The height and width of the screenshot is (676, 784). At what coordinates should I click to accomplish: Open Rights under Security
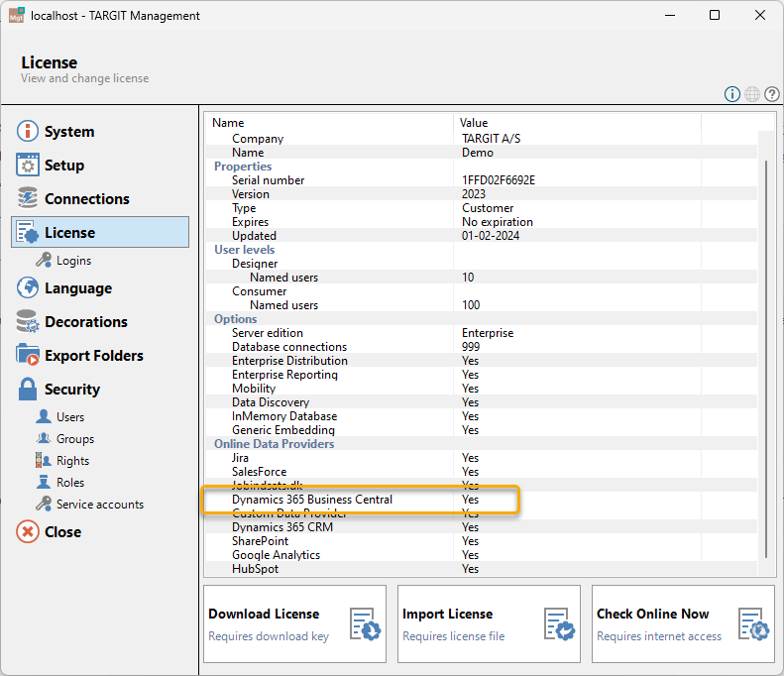point(72,461)
